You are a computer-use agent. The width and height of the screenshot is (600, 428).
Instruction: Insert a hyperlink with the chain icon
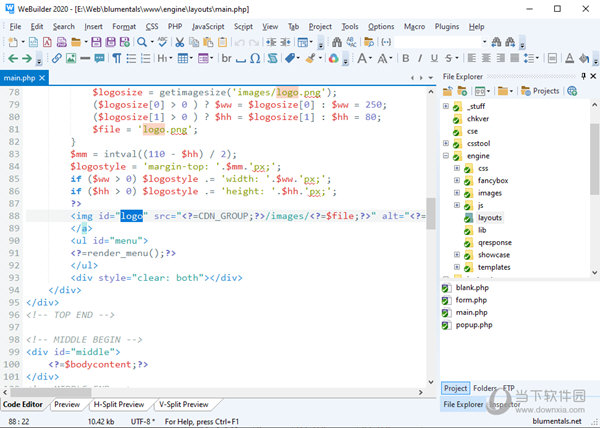(57, 58)
